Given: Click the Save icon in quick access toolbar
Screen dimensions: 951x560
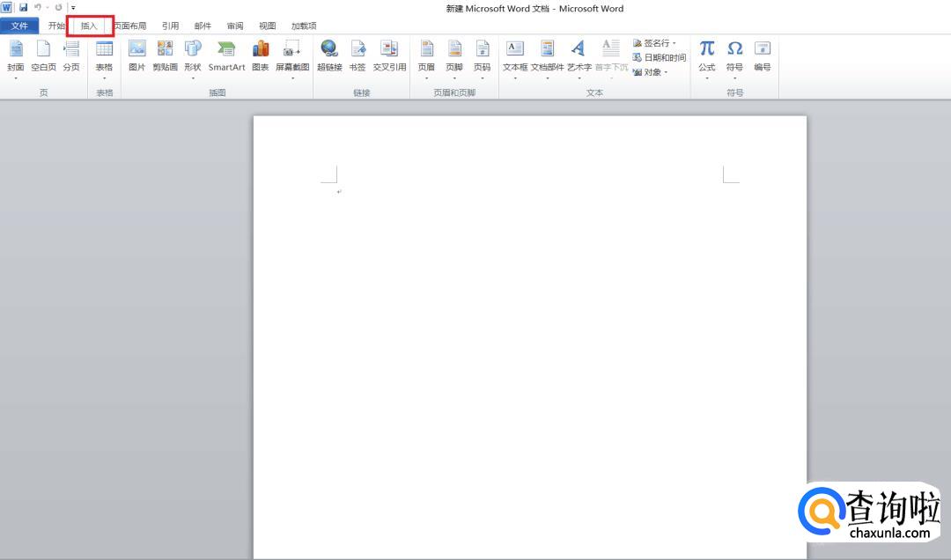Looking at the screenshot, I should pyautogui.click(x=23, y=7).
